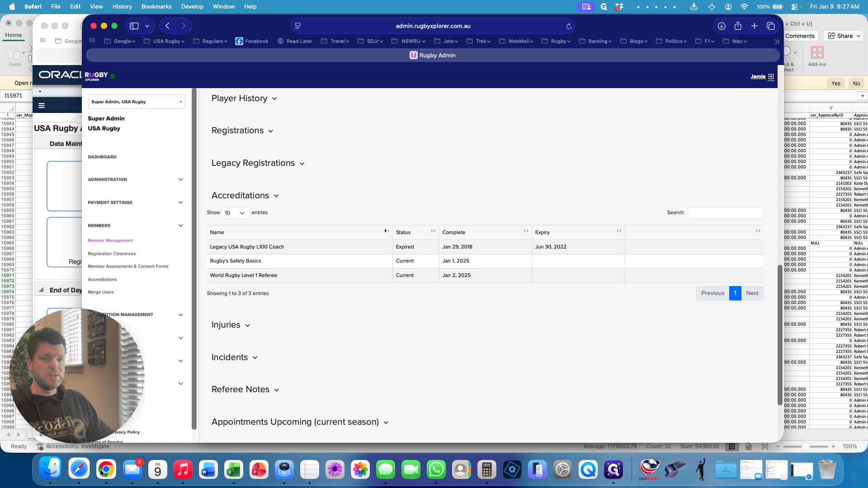Image resolution: width=868 pixels, height=488 pixels.
Task: Click the logout icon beside Jamie
Action: 771,77
